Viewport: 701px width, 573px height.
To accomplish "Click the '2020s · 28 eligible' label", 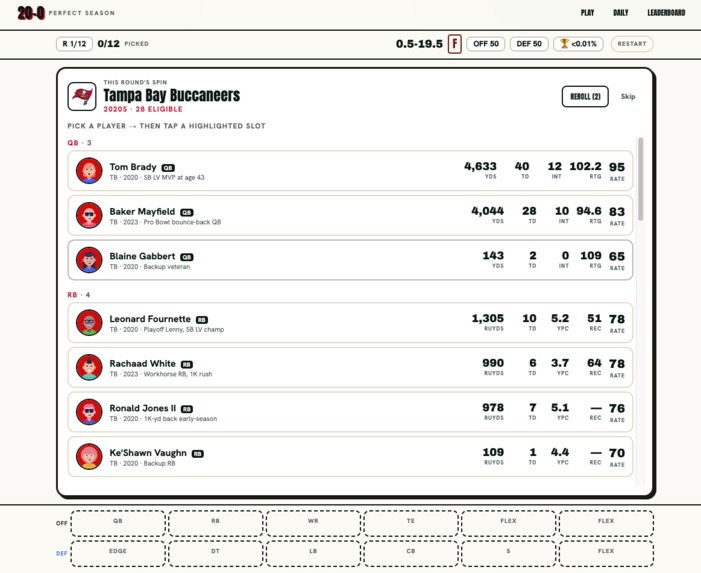I will tap(143, 109).
